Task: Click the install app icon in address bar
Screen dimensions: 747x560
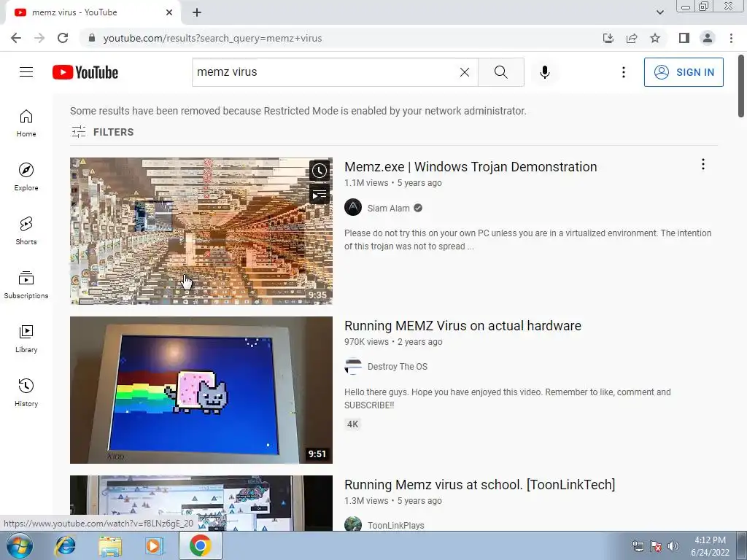Action: [x=608, y=38]
